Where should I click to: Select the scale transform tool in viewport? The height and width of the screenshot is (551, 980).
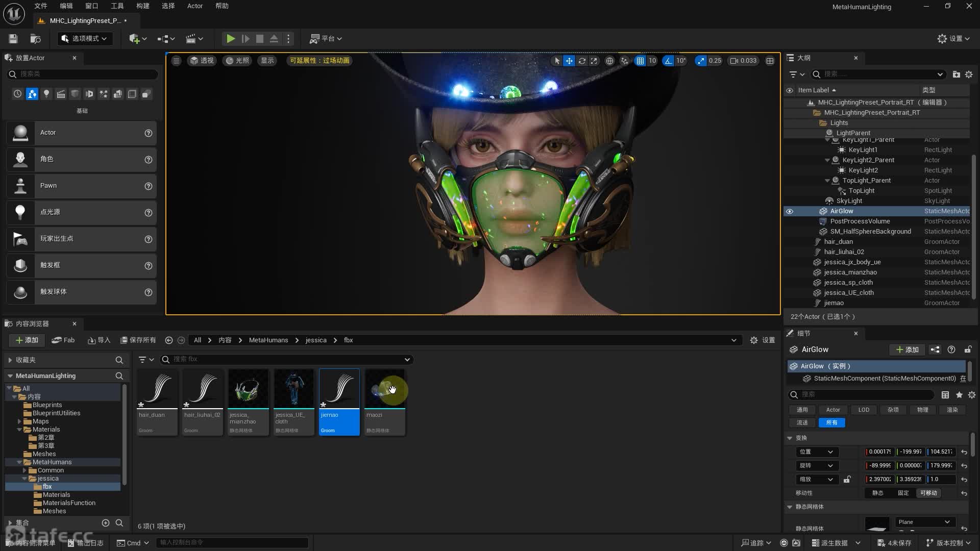click(x=594, y=61)
